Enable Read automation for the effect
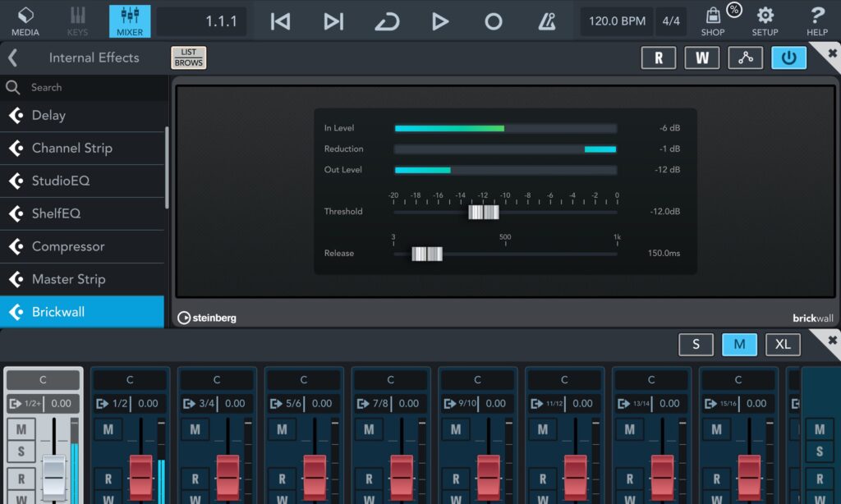841x504 pixels. pyautogui.click(x=658, y=57)
